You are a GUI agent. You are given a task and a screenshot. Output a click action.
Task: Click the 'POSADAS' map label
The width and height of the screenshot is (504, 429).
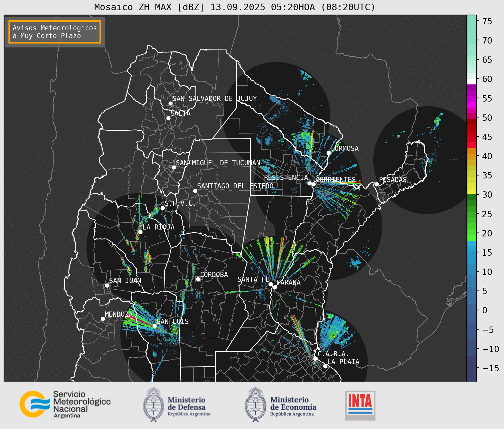click(x=393, y=180)
